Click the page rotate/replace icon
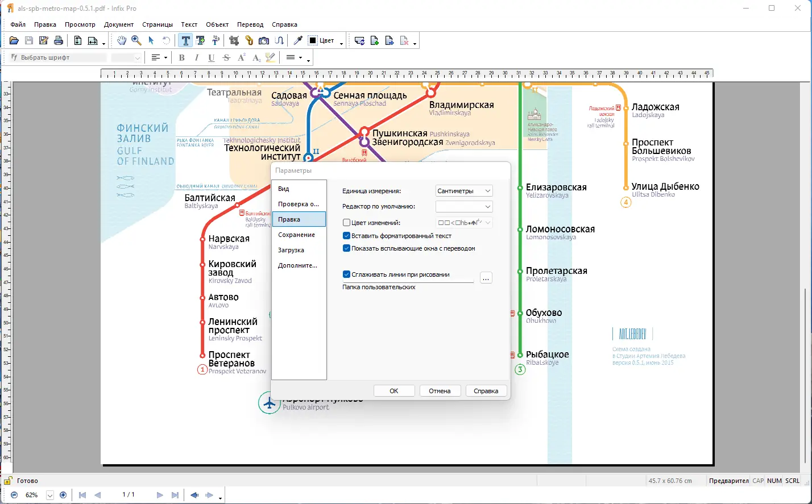The image size is (812, 504). [359, 40]
